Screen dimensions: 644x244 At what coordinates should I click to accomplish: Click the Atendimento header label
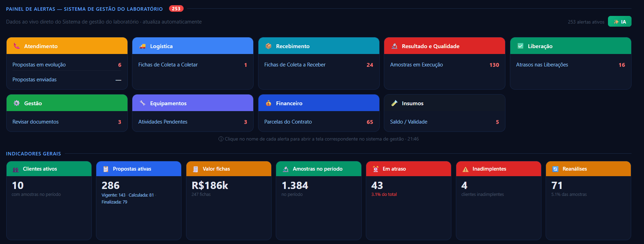click(x=41, y=46)
